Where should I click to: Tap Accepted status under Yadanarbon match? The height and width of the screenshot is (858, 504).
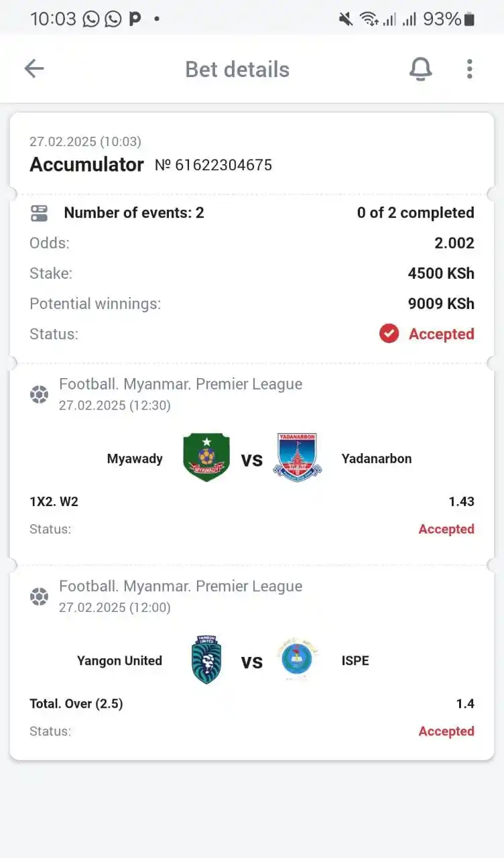pos(446,529)
